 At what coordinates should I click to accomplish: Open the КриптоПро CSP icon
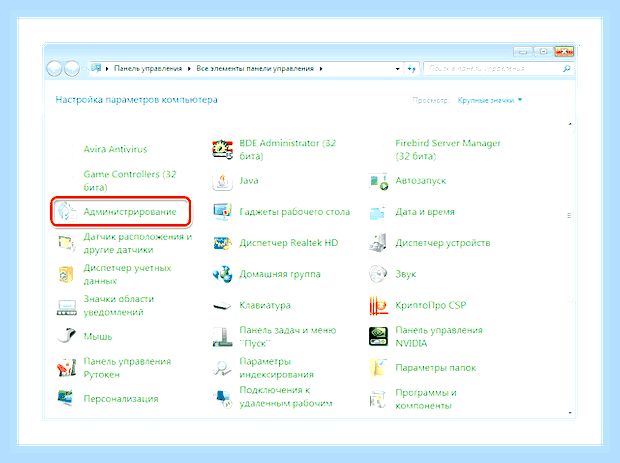[378, 306]
